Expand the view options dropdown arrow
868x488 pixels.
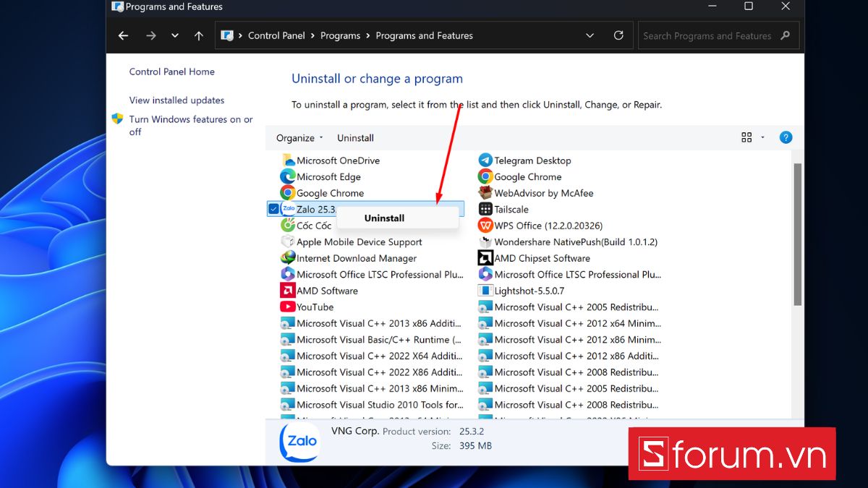pos(762,137)
